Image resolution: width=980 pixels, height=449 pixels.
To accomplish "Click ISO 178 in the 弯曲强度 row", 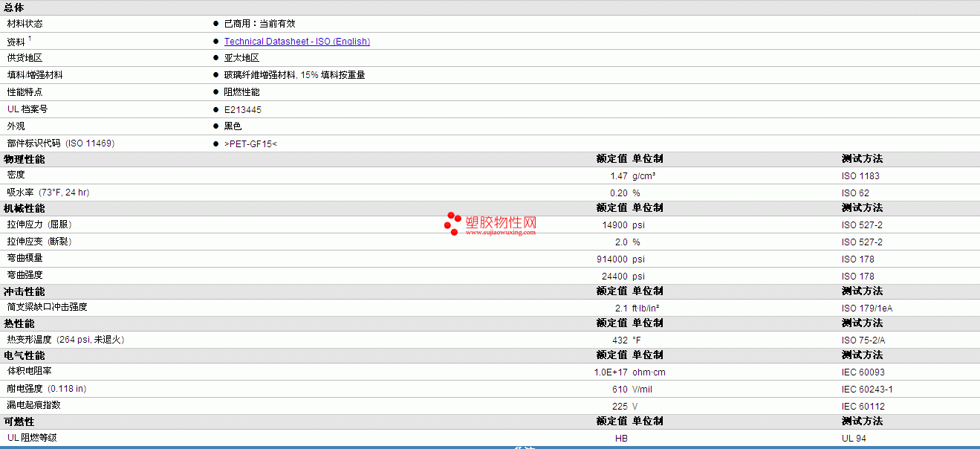I will [858, 277].
